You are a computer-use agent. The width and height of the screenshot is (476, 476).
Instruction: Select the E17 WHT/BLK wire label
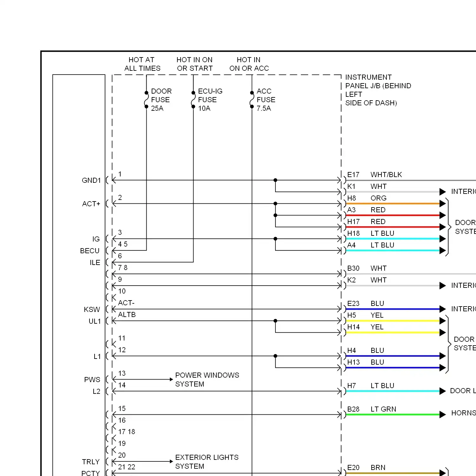pyautogui.click(x=374, y=175)
